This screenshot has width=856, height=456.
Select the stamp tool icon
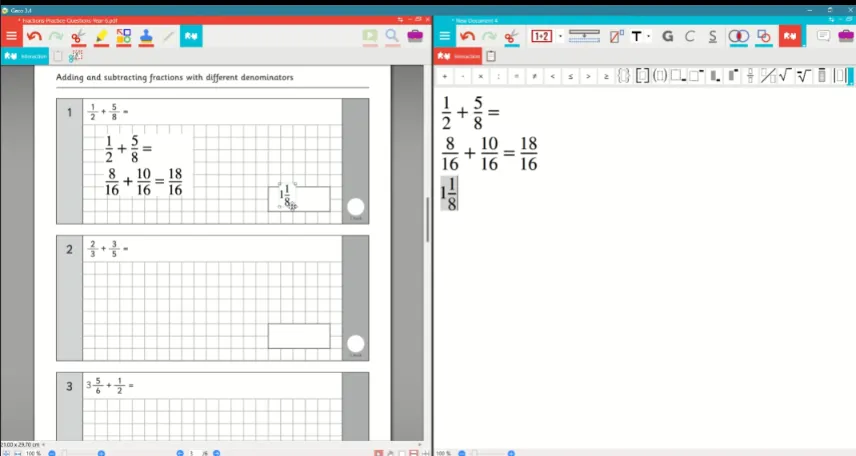pos(146,37)
